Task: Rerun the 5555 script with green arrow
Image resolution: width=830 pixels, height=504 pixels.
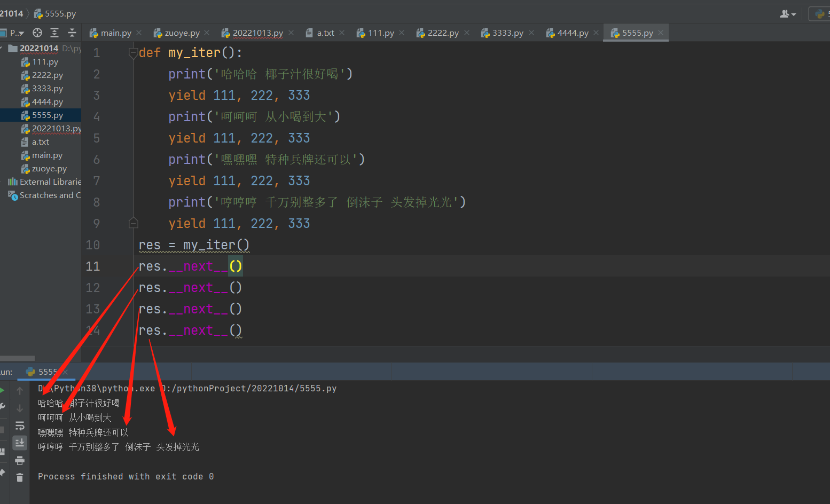Action: (x=2, y=391)
